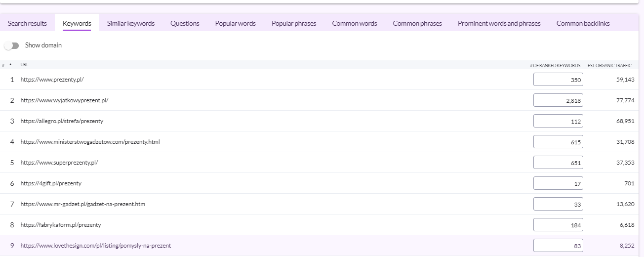Open the Common backlinks tab
Image resolution: width=644 pixels, height=257 pixels.
(x=583, y=23)
